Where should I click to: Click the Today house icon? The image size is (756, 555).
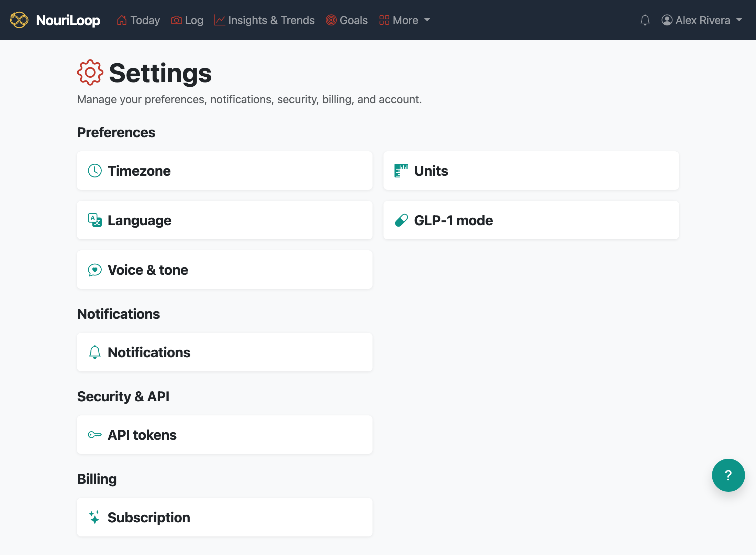pyautogui.click(x=122, y=20)
